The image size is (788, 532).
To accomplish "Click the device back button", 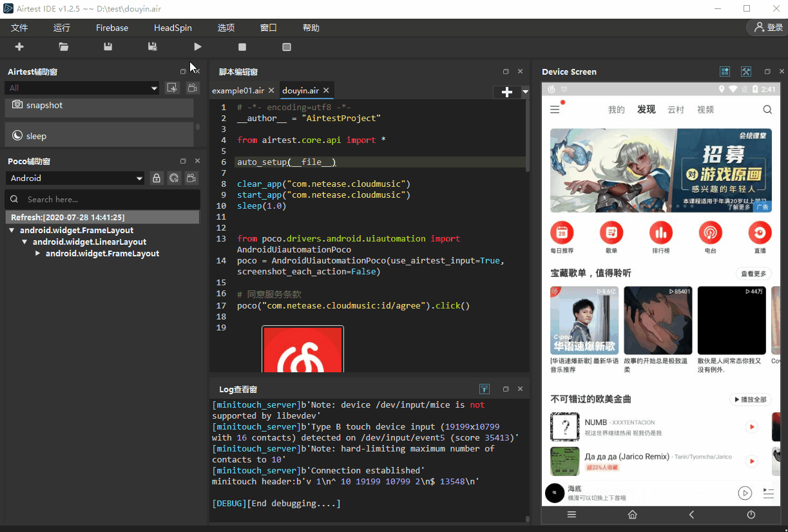I will point(691,515).
